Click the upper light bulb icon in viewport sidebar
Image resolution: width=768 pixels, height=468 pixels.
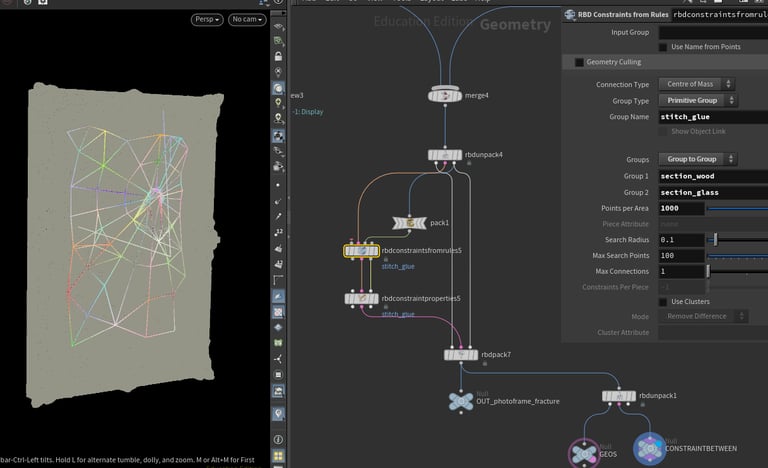pyautogui.click(x=278, y=103)
